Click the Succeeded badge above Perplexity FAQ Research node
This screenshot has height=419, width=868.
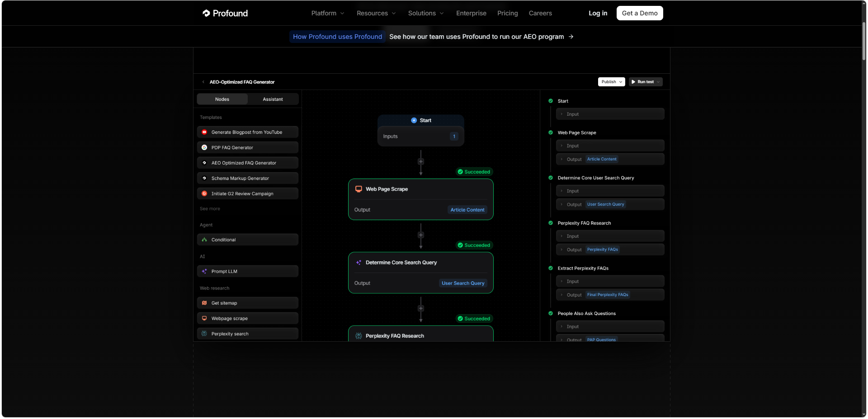coord(474,319)
